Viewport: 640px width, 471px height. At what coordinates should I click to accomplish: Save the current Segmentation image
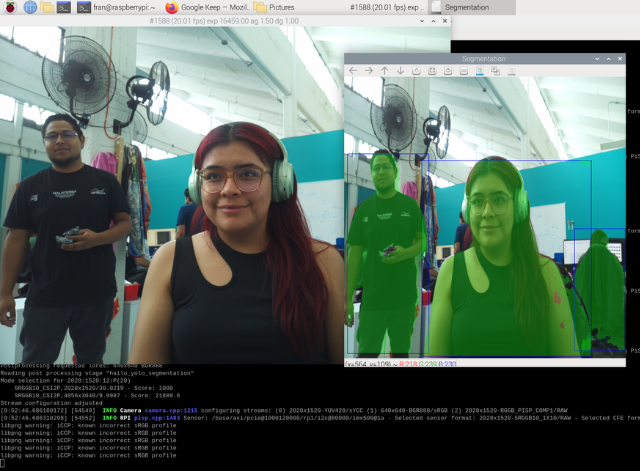click(x=480, y=71)
